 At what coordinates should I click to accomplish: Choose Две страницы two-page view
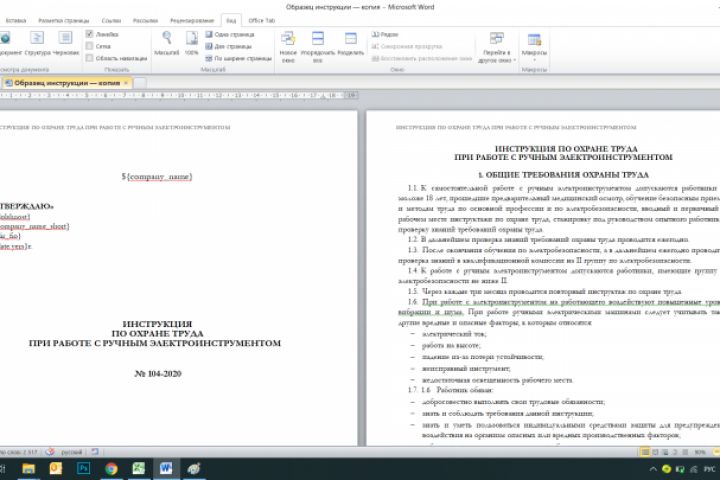[x=229, y=46]
